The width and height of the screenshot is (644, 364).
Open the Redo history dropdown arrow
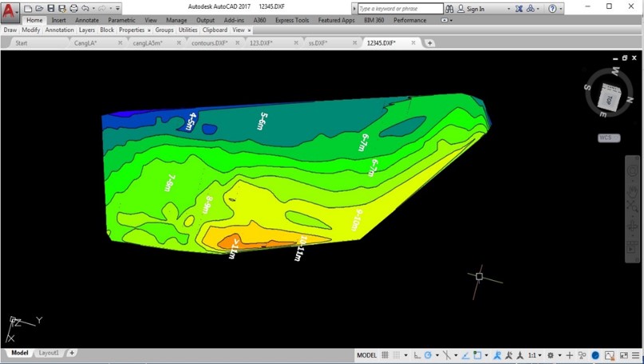[x=110, y=8]
